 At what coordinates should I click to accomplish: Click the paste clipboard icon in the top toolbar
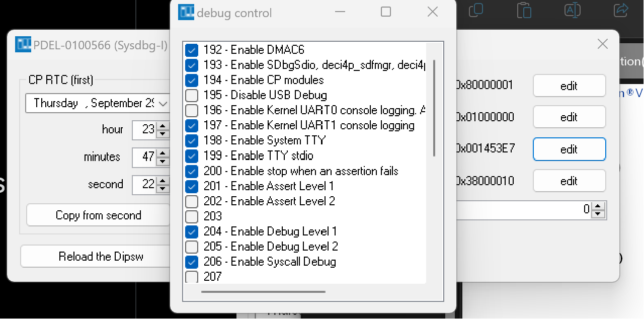tap(524, 10)
